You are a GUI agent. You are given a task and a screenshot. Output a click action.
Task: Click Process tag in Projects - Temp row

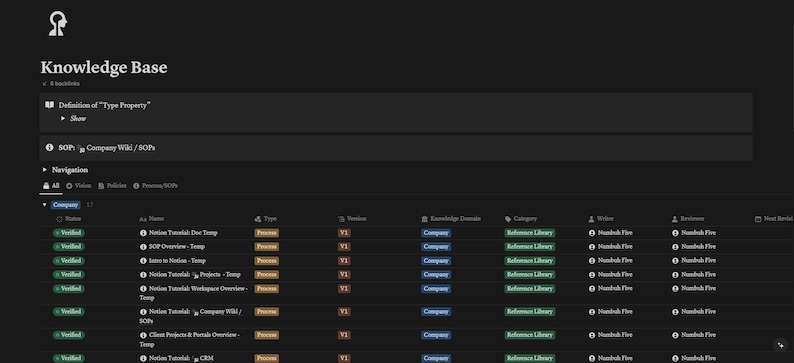point(266,274)
